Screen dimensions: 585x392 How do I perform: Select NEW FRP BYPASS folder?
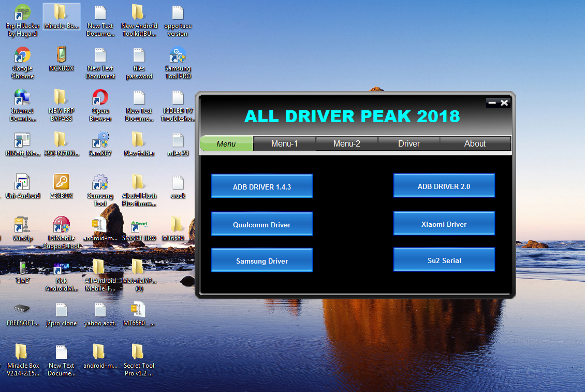(x=61, y=106)
